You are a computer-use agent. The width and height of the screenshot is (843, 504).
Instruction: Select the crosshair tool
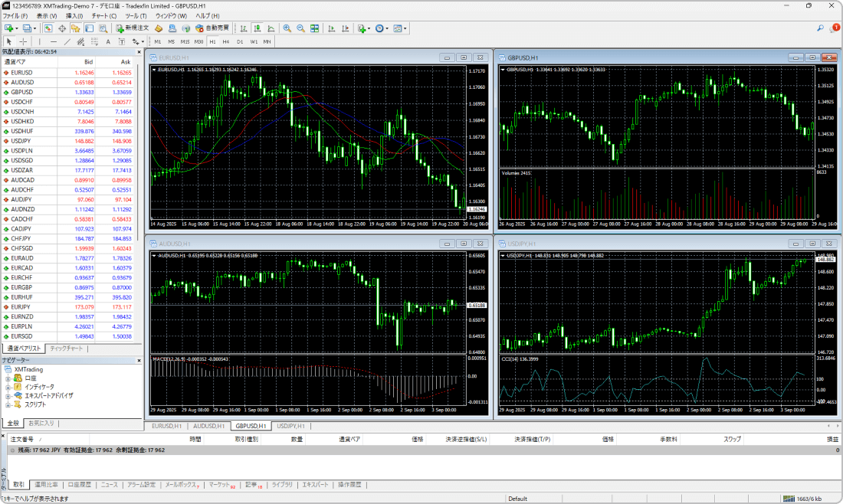pyautogui.click(x=23, y=41)
